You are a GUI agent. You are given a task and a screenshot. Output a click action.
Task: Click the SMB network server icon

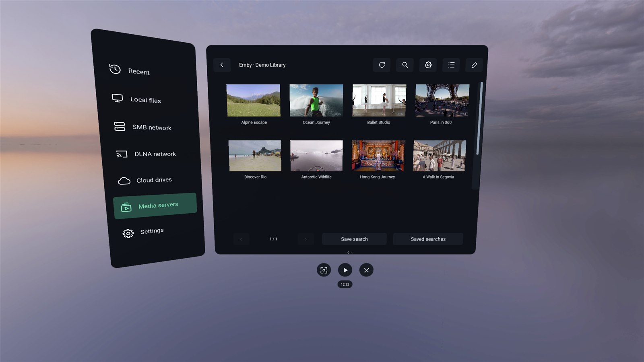pyautogui.click(x=120, y=126)
